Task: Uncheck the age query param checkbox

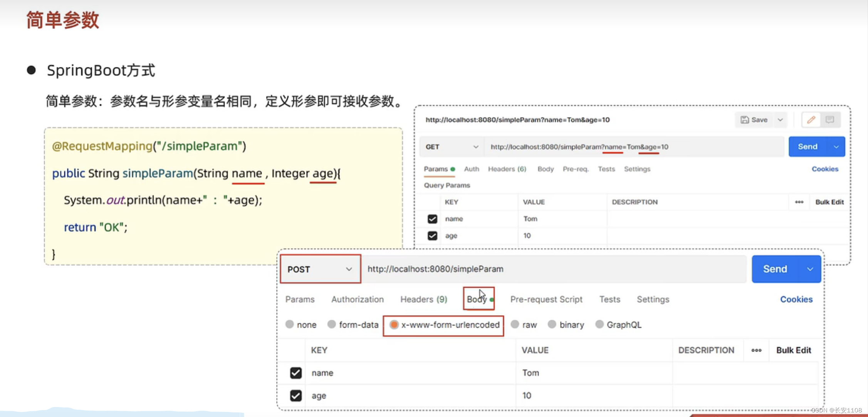Action: [x=432, y=236]
